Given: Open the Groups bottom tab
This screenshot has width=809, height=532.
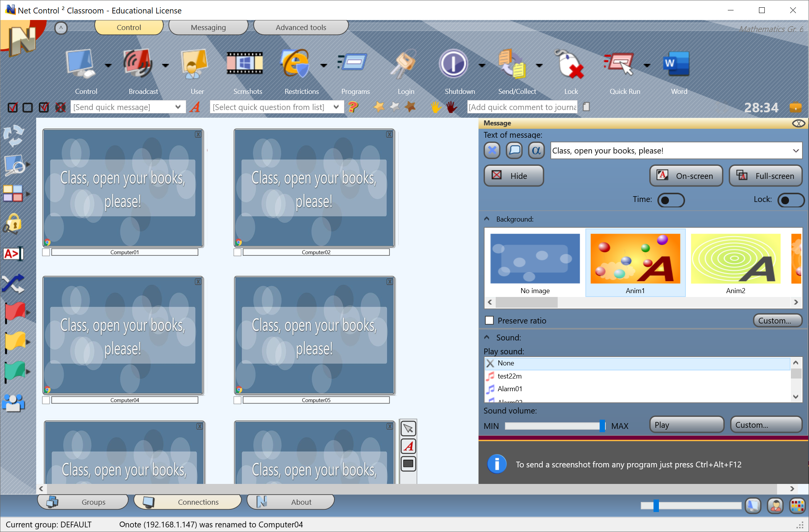Looking at the screenshot, I should (83, 502).
